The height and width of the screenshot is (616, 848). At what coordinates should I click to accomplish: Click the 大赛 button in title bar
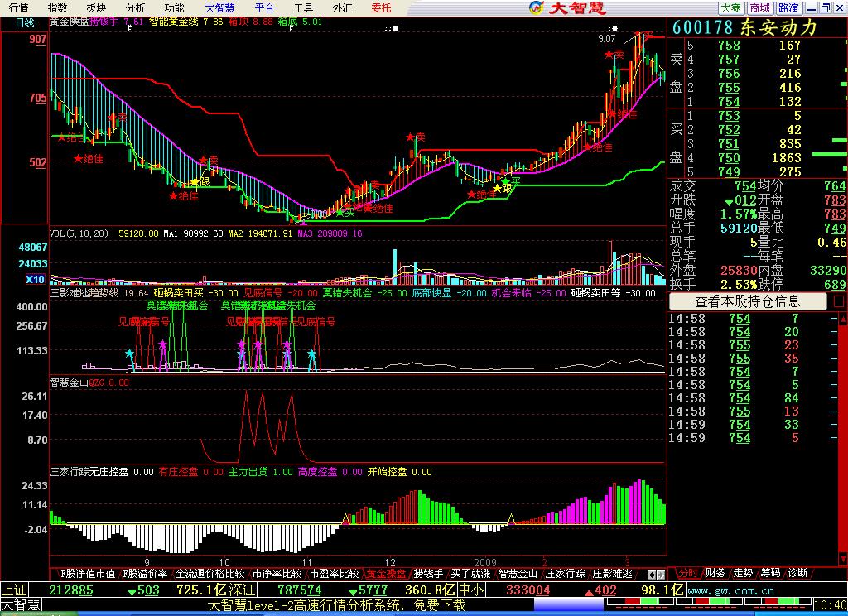click(731, 8)
